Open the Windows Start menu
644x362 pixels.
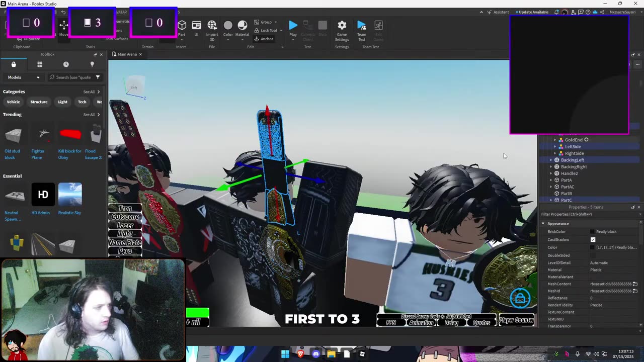(x=285, y=354)
